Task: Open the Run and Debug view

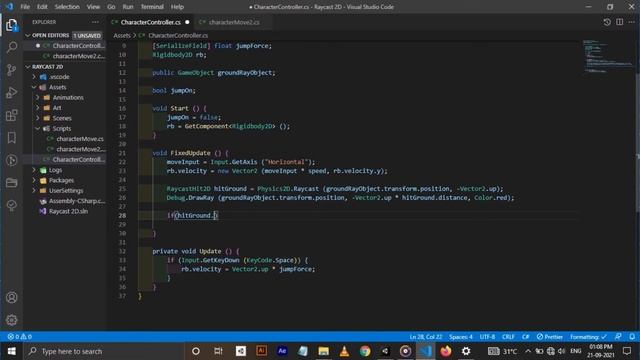Action: click(11, 93)
